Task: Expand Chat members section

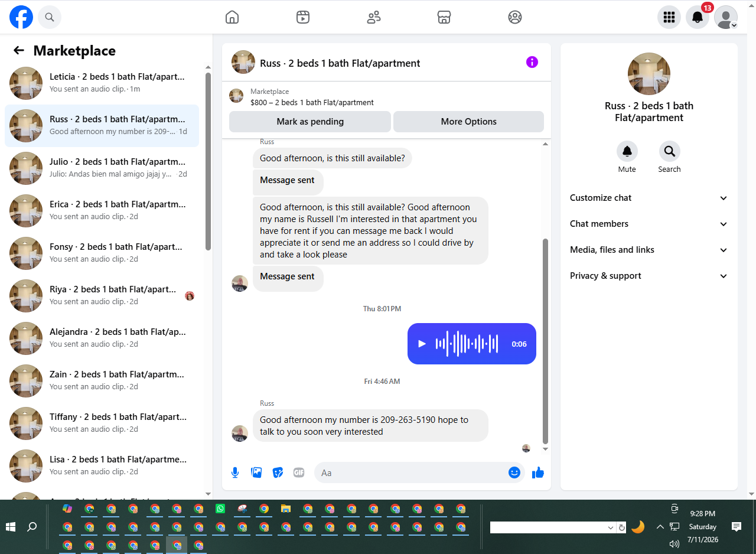Action: pos(649,224)
